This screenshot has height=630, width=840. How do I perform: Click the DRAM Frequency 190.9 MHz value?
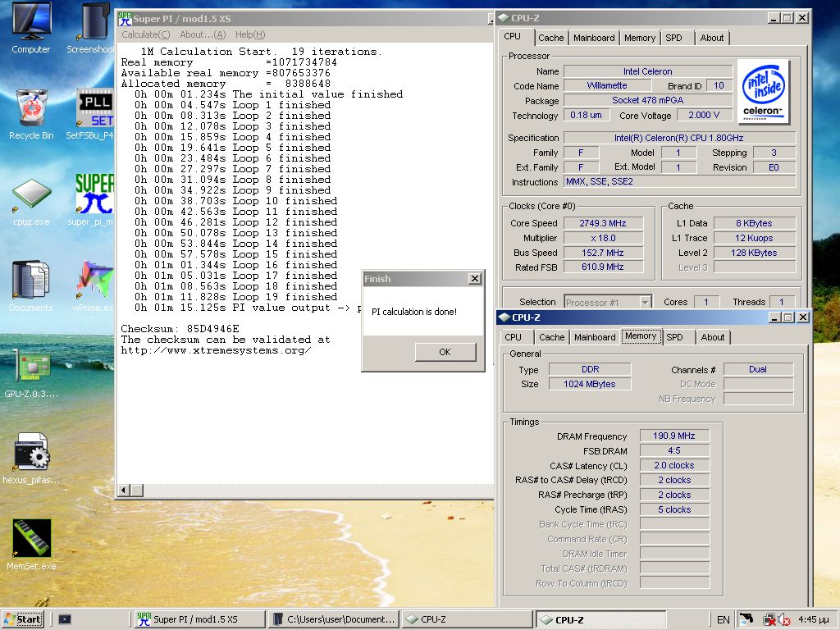tap(674, 436)
